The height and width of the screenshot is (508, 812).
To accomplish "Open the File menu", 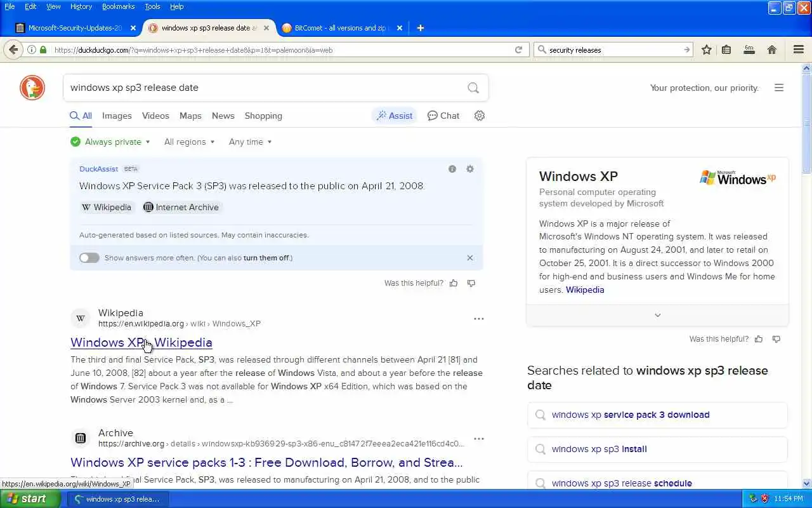I will click(10, 6).
